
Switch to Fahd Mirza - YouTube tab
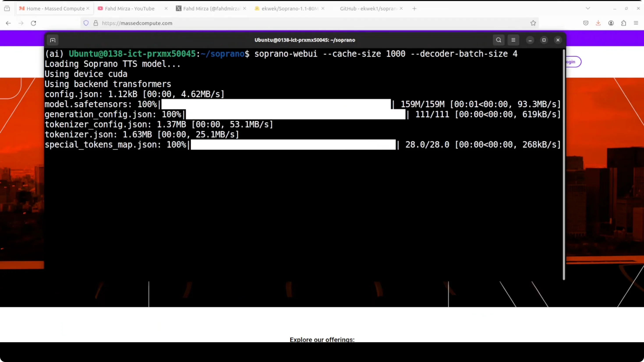(129, 9)
